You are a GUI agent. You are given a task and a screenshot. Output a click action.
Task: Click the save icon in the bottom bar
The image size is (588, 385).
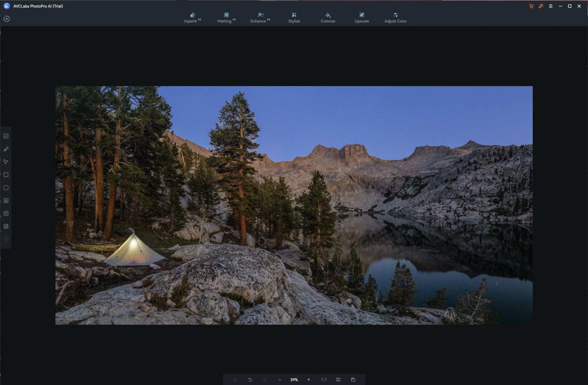(354, 379)
